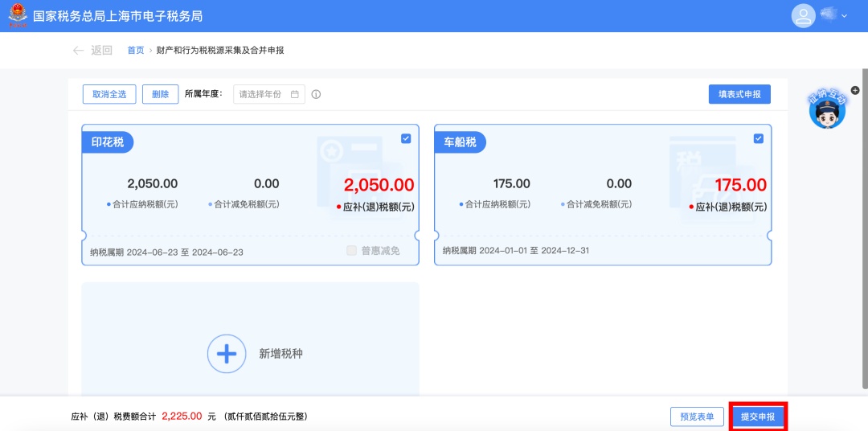Click the plus icon to add tax type
868x431 pixels.
(227, 354)
